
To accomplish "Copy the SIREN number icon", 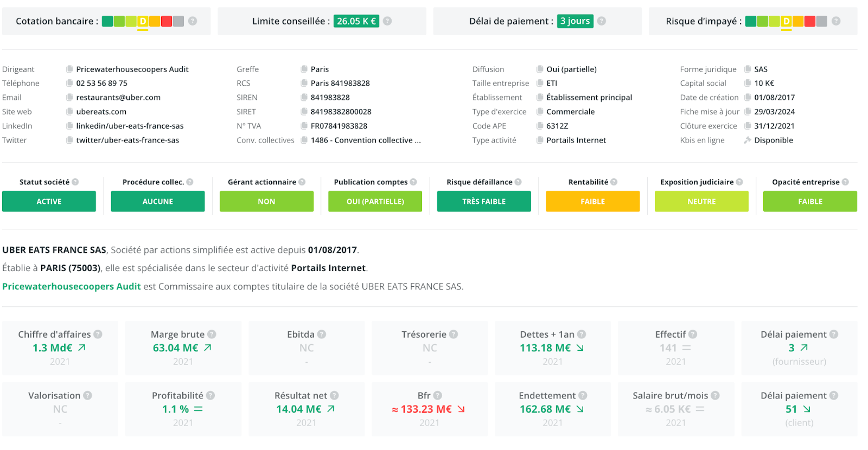I will (x=304, y=98).
